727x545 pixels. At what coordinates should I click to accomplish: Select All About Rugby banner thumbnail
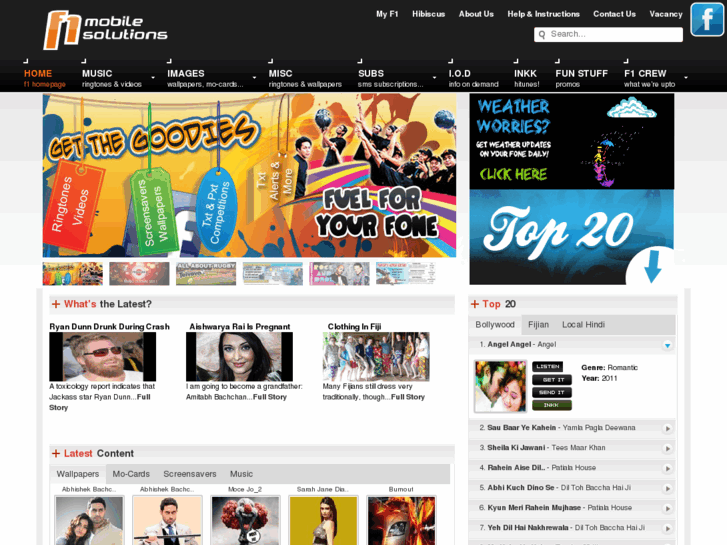pos(206,273)
